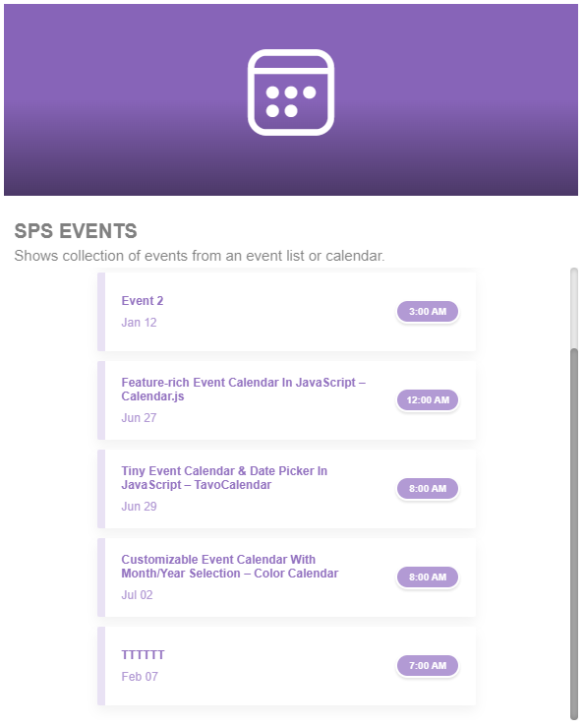The image size is (585, 728).
Task: Click the purple header banner image
Action: 291,99
